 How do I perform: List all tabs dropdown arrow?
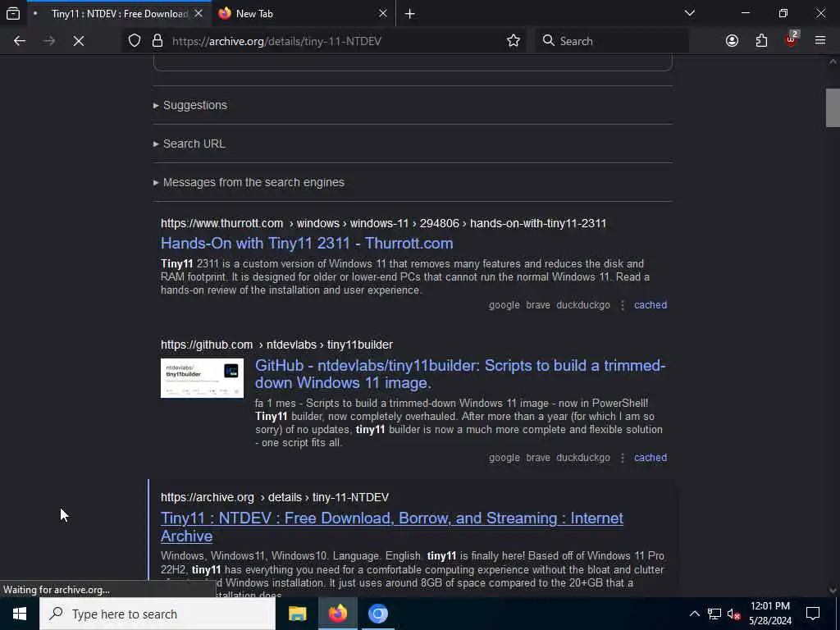689,13
